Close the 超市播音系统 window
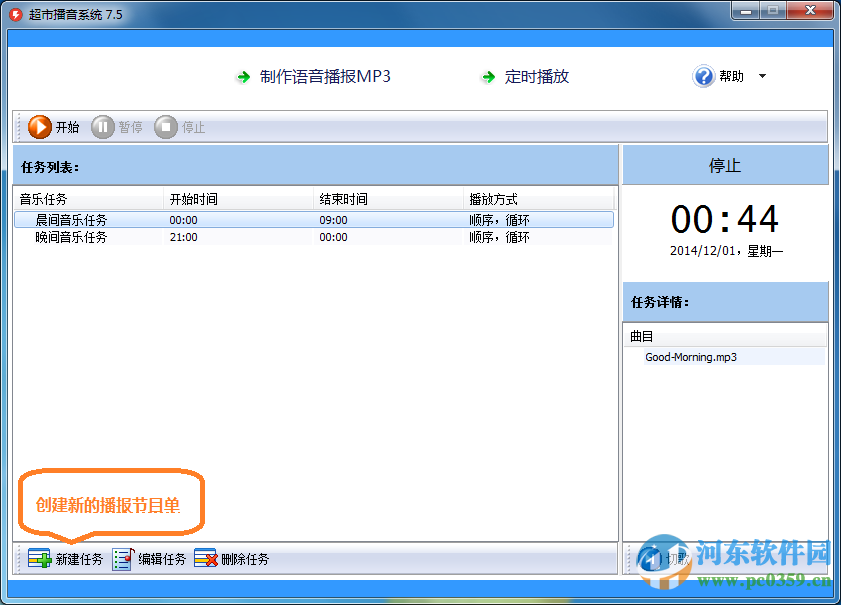The image size is (841, 605). [810, 10]
